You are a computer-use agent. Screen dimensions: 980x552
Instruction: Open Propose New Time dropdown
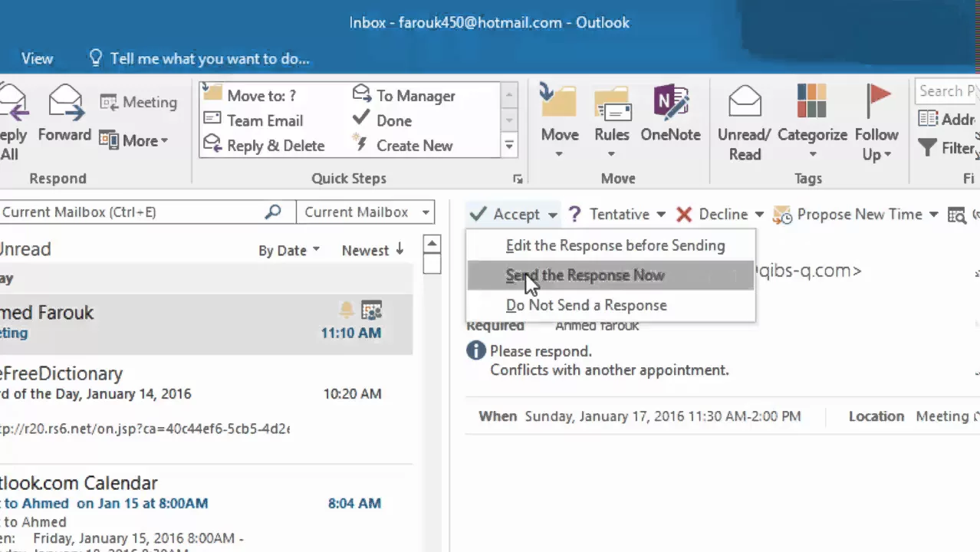coord(933,215)
